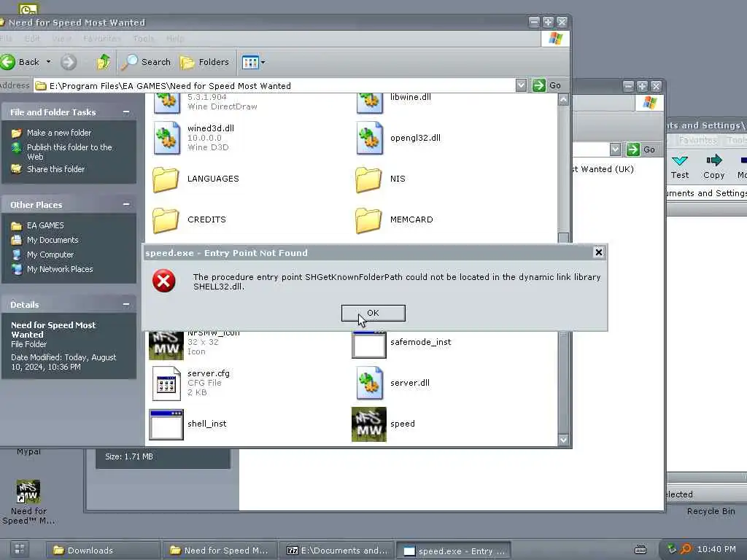Image resolution: width=747 pixels, height=560 pixels.
Task: Click the Test button in 7-Zip window
Action: (x=680, y=167)
